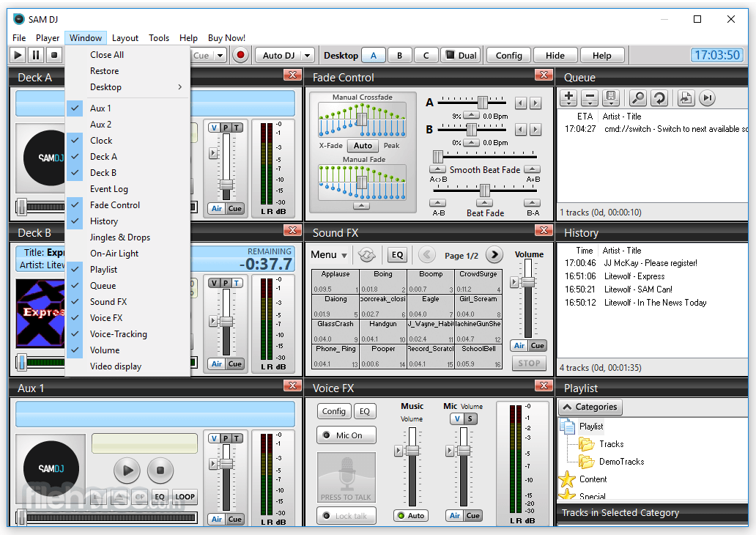Click the Queue skip-to-next icon
Image resolution: width=756 pixels, height=535 pixels.
point(707,98)
